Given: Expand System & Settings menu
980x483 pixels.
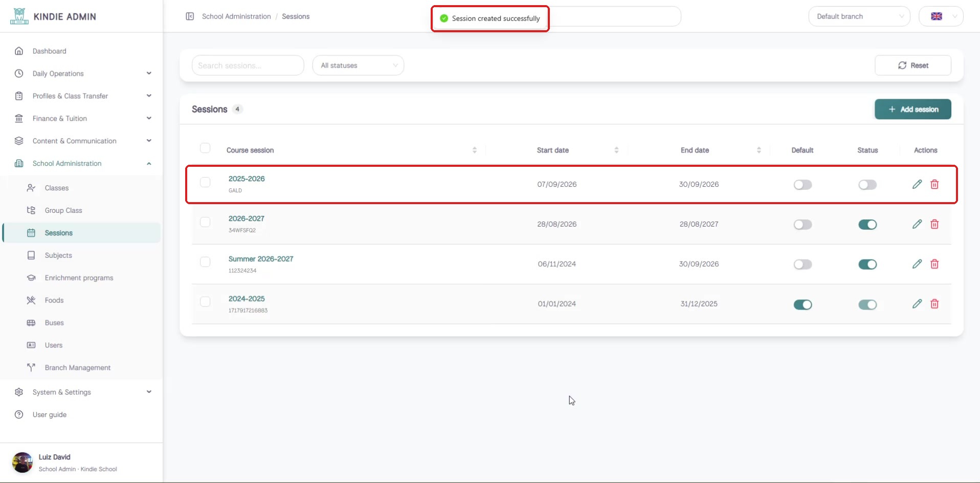Looking at the screenshot, I should tap(82, 392).
